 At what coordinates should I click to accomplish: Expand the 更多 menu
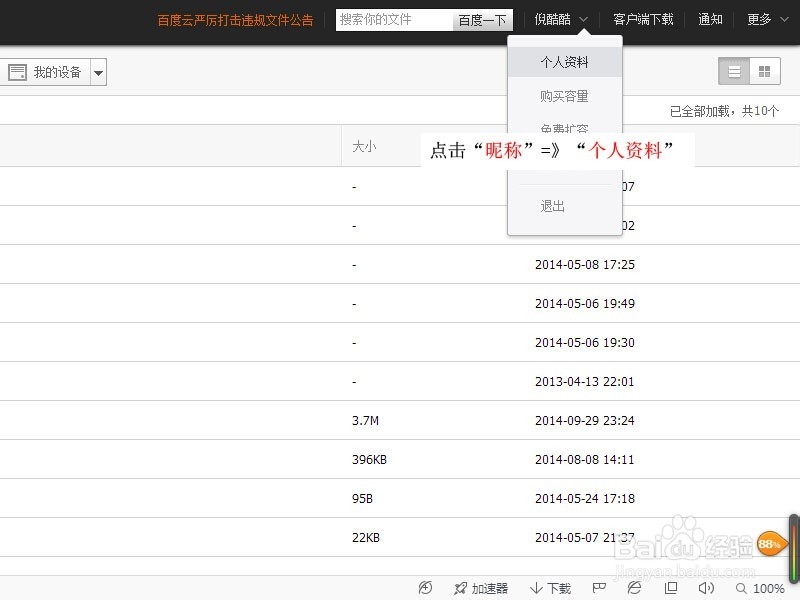[x=767, y=19]
